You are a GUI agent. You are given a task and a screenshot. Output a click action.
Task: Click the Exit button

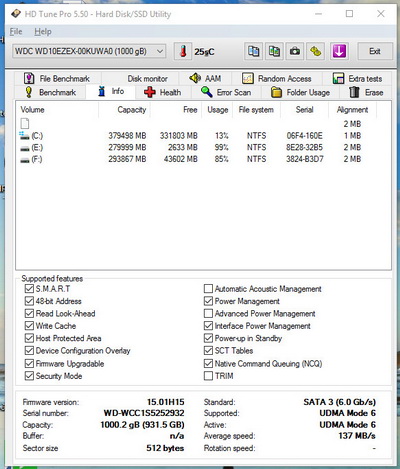[375, 51]
